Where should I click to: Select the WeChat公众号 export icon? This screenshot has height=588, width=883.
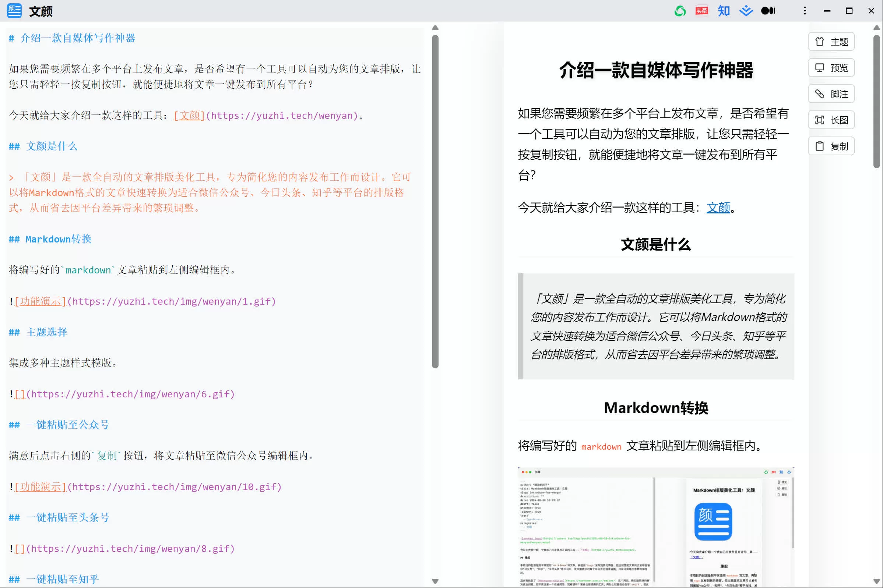pyautogui.click(x=680, y=11)
